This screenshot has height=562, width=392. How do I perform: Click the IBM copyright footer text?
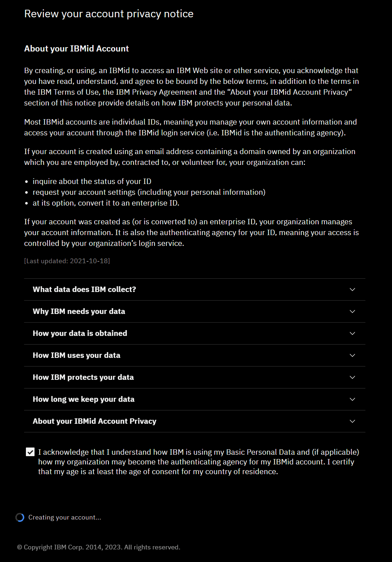(x=99, y=547)
